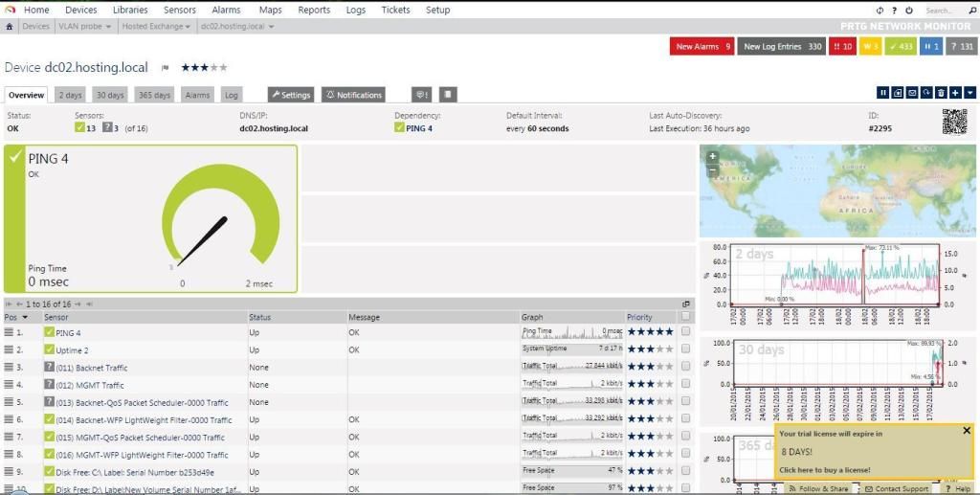Image resolution: width=980 pixels, height=495 pixels.
Task: Switch to the Log tab
Action: (x=232, y=95)
